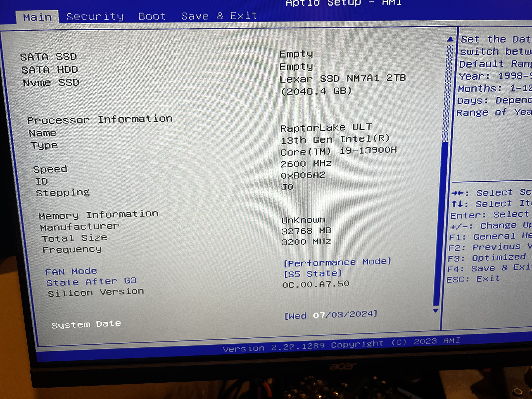Viewport: 532px width, 399px height.
Task: Click the Stepping label
Action: click(63, 193)
